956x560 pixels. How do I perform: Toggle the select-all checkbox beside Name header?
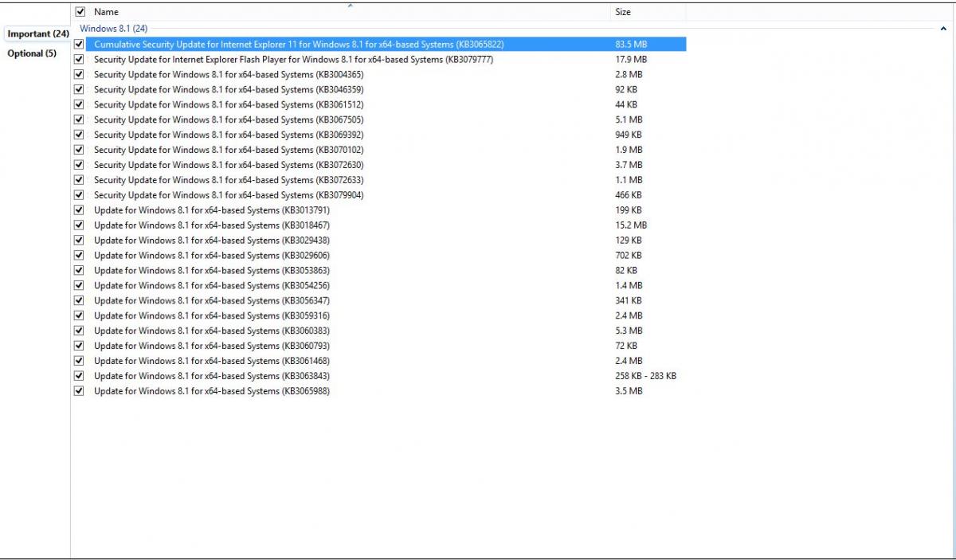pyautogui.click(x=79, y=12)
